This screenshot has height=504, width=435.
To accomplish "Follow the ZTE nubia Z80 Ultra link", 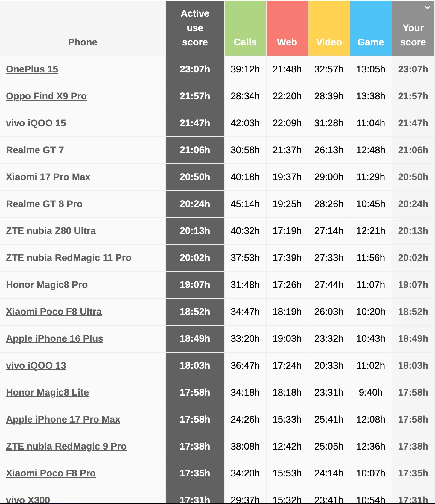I will click(51, 231).
